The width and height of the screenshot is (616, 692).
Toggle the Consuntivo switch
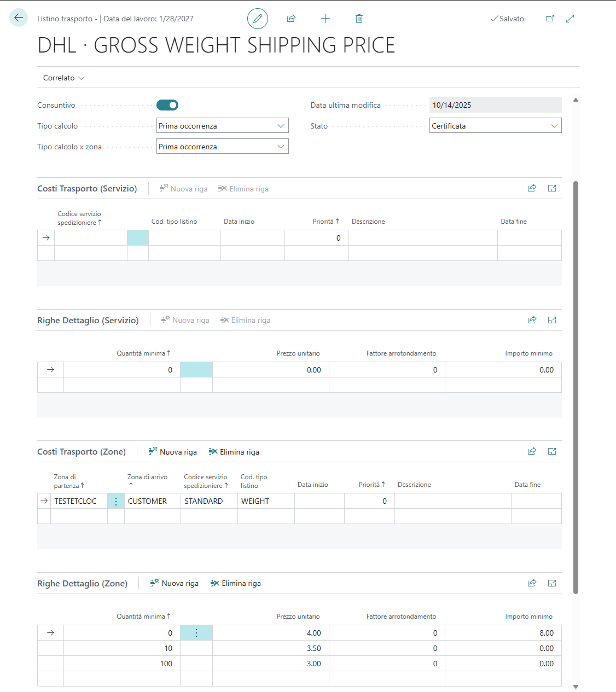click(x=167, y=105)
